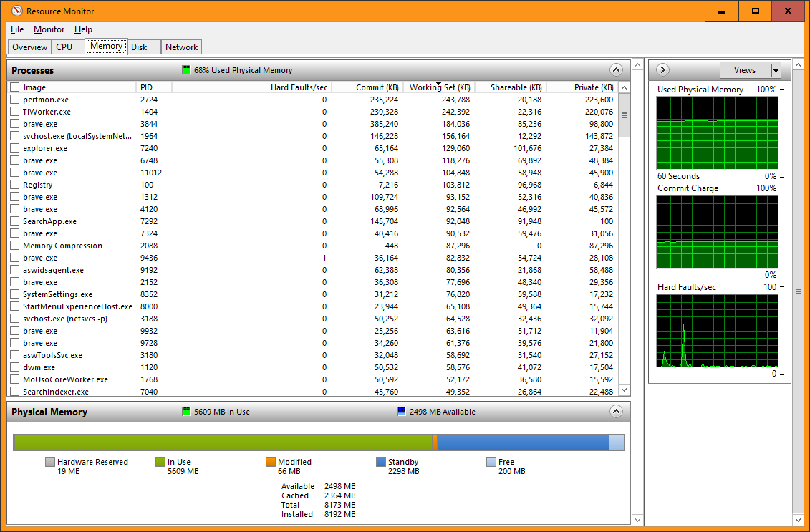Collapse the Processes section with chevron button

pos(615,70)
